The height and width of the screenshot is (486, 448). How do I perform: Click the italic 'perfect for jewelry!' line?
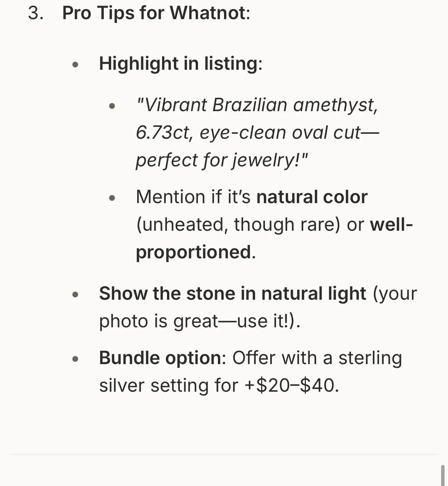(222, 160)
